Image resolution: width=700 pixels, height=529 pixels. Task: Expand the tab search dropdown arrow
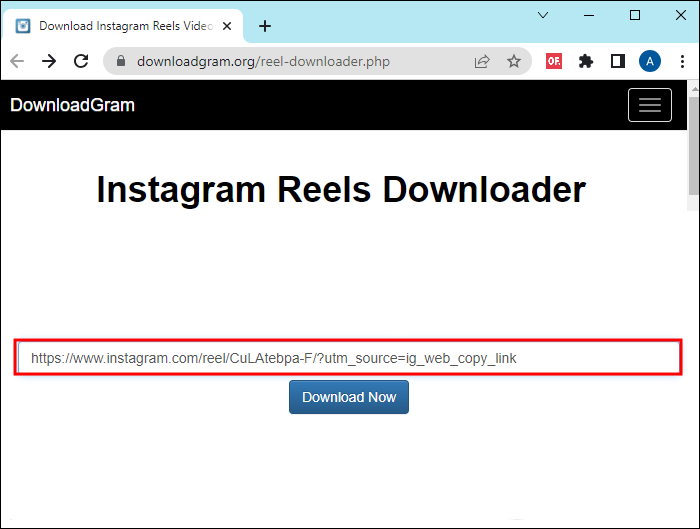tap(543, 15)
